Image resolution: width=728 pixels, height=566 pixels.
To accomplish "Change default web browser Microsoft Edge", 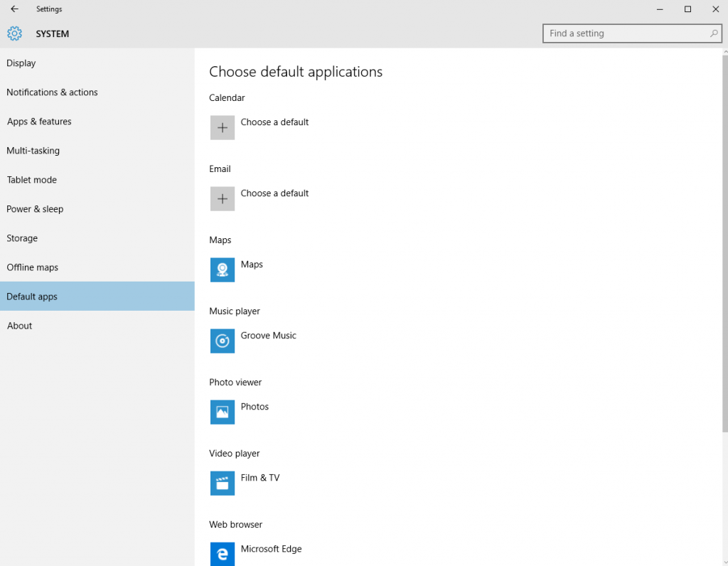I will [x=271, y=549].
